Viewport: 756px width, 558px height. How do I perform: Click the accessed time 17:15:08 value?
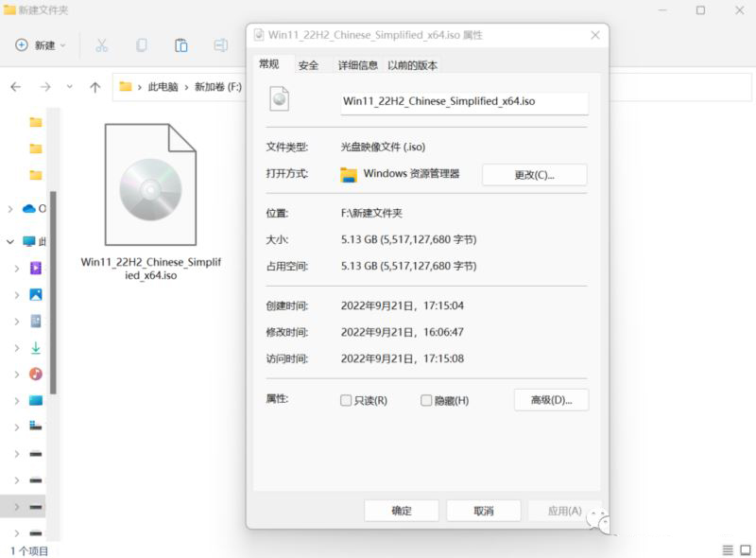coord(403,358)
